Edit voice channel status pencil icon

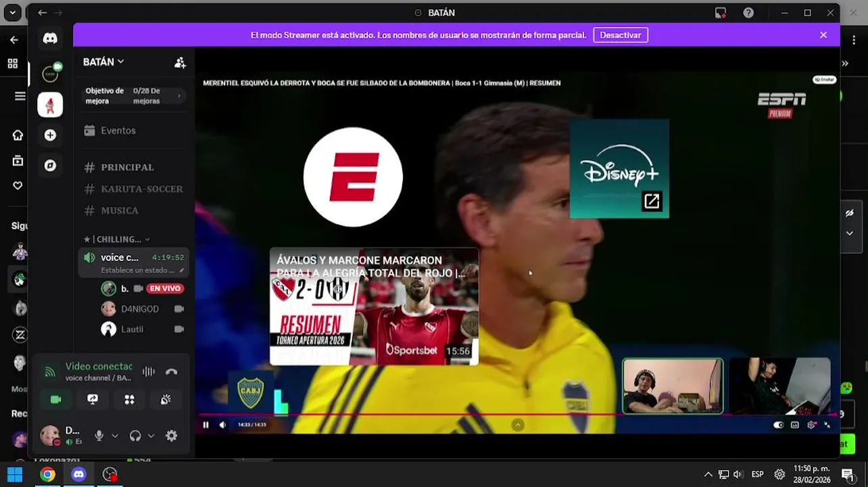point(182,271)
